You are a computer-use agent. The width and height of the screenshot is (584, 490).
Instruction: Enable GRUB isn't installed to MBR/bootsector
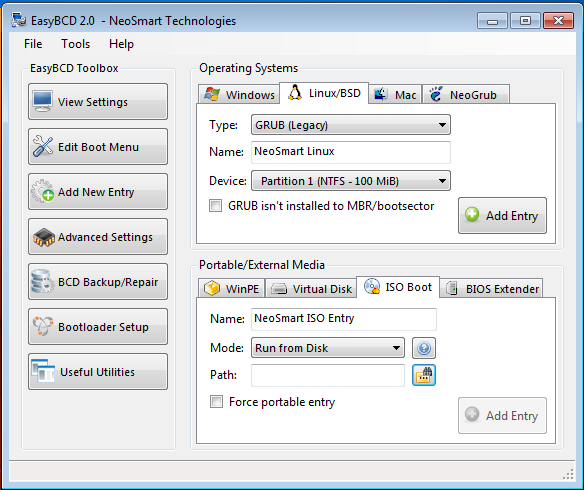pos(216,206)
